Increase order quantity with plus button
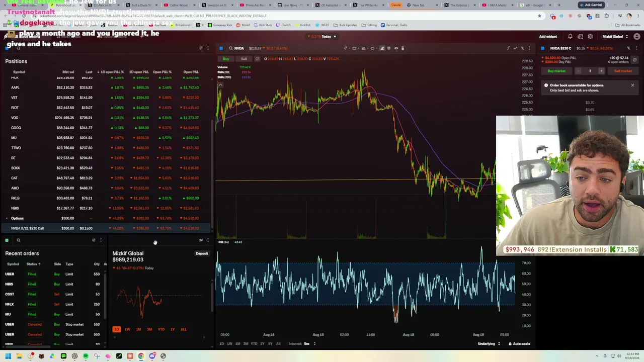 (x=601, y=71)
